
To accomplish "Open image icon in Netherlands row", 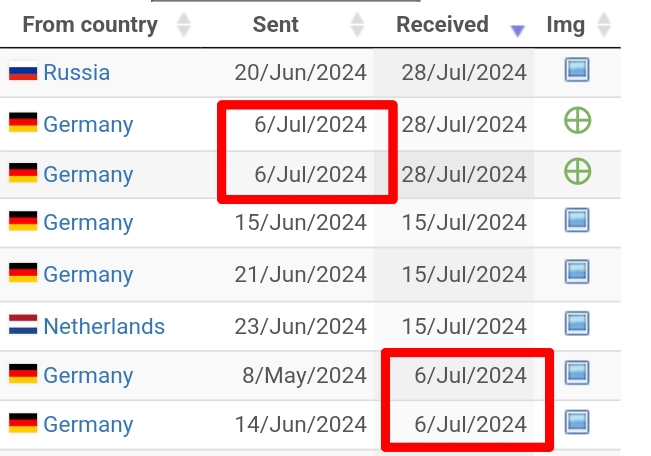I will 577,323.
